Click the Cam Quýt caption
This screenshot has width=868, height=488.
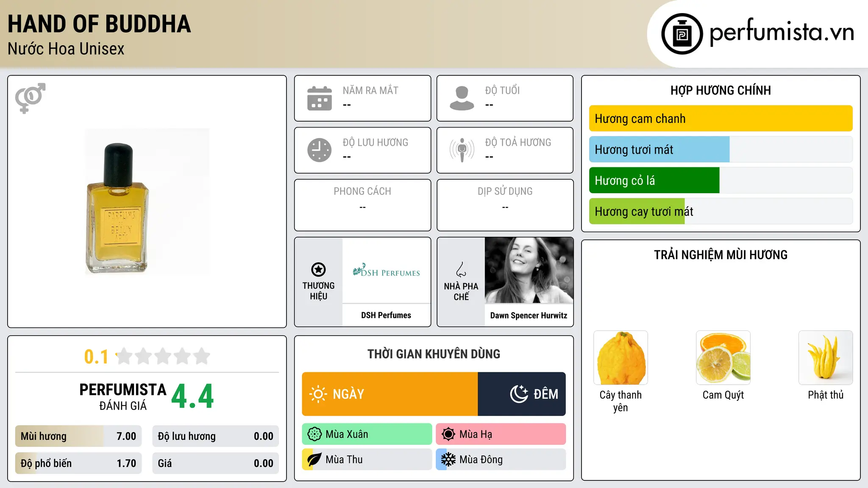[x=723, y=395]
